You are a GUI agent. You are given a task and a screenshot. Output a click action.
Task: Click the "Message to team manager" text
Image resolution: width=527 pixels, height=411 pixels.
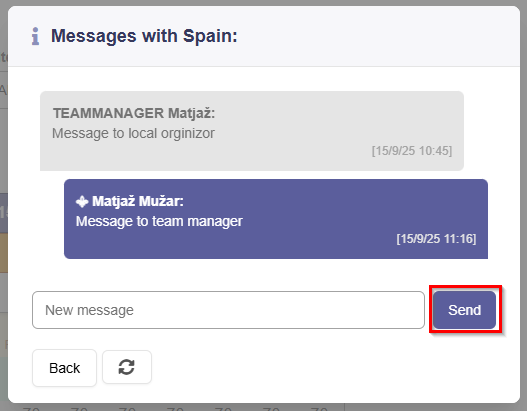(x=159, y=221)
